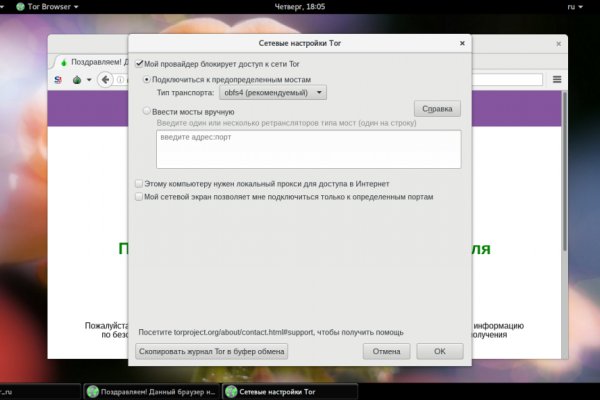Select 'Подключиться к предопределенным мостам' radio button

click(x=147, y=79)
